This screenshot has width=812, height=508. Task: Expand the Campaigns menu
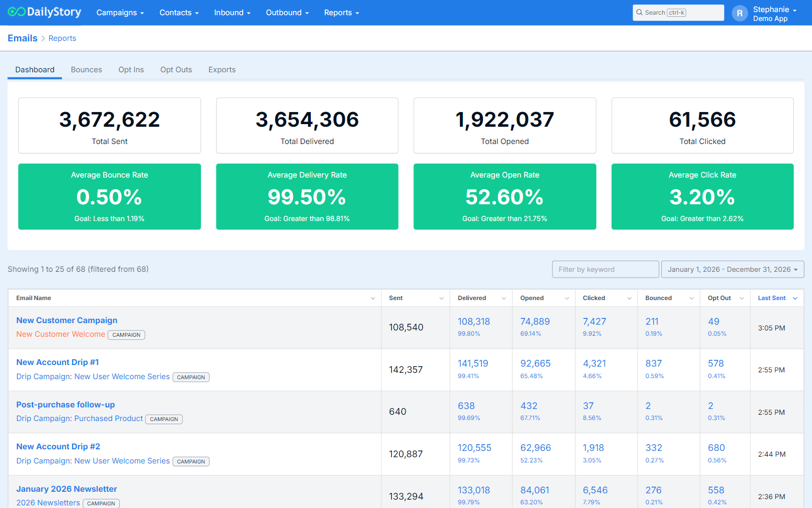(120, 13)
